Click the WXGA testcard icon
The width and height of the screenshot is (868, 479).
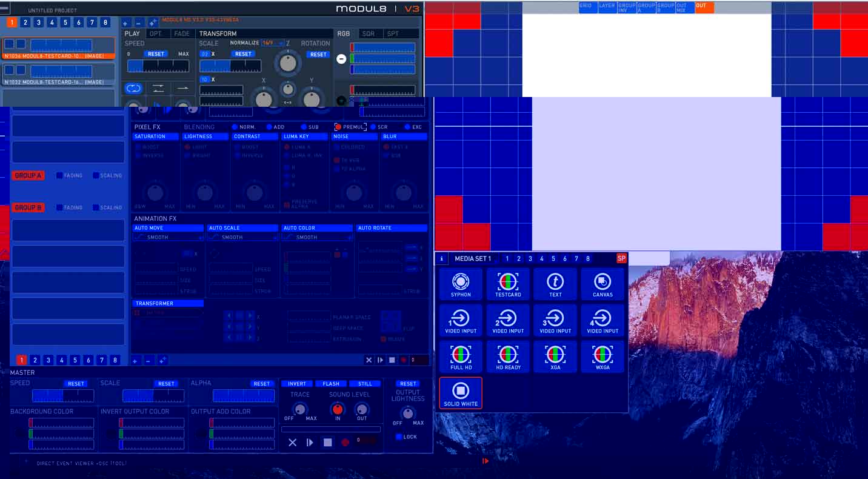point(603,357)
